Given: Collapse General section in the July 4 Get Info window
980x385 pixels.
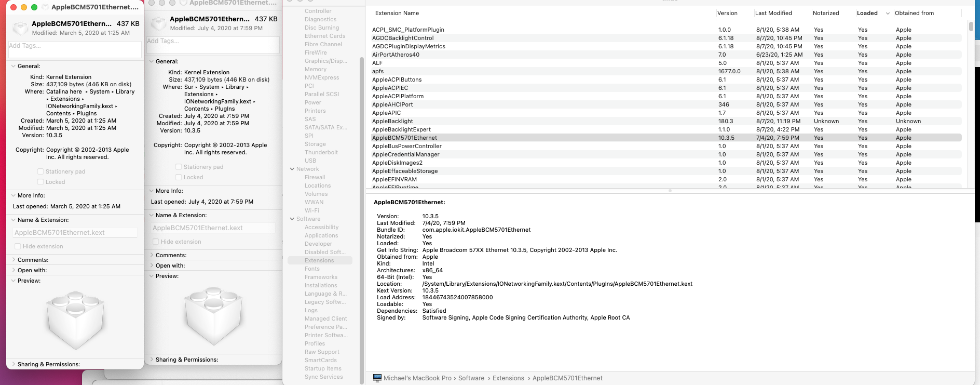Looking at the screenshot, I should 151,61.
